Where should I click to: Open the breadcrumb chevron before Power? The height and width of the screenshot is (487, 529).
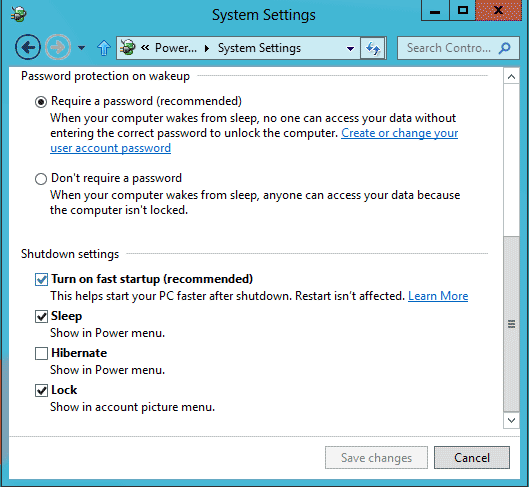point(145,48)
